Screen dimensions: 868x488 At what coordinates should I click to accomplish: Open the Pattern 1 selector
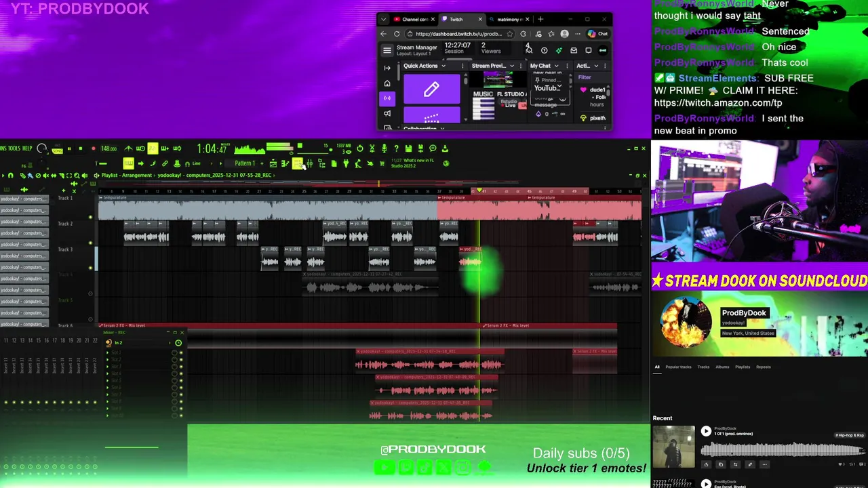(244, 163)
